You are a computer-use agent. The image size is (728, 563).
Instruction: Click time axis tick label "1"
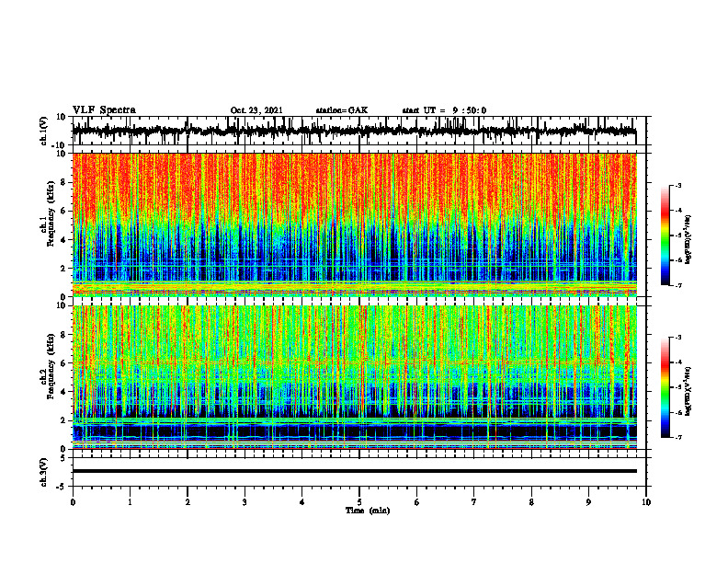[130, 502]
